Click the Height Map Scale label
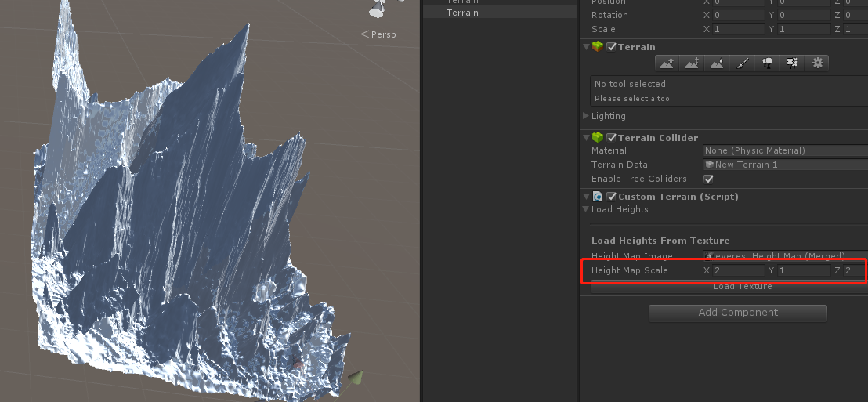This screenshot has width=868, height=402. [629, 271]
